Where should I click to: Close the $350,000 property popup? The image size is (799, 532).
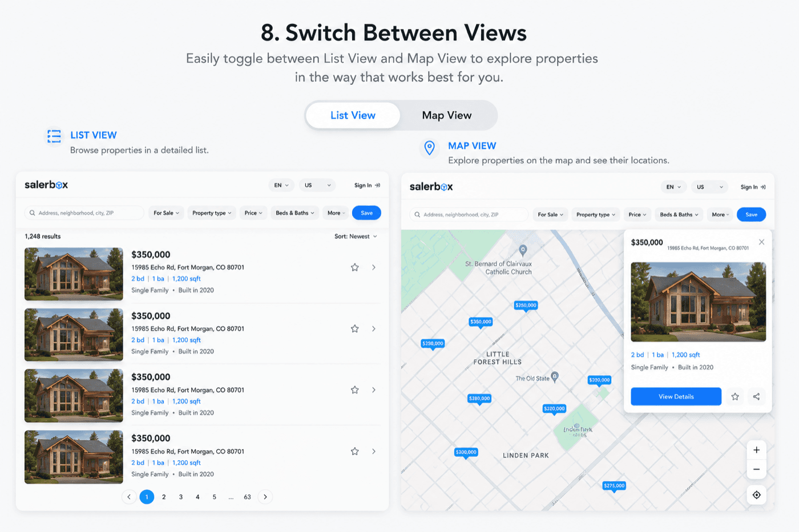pyautogui.click(x=761, y=242)
